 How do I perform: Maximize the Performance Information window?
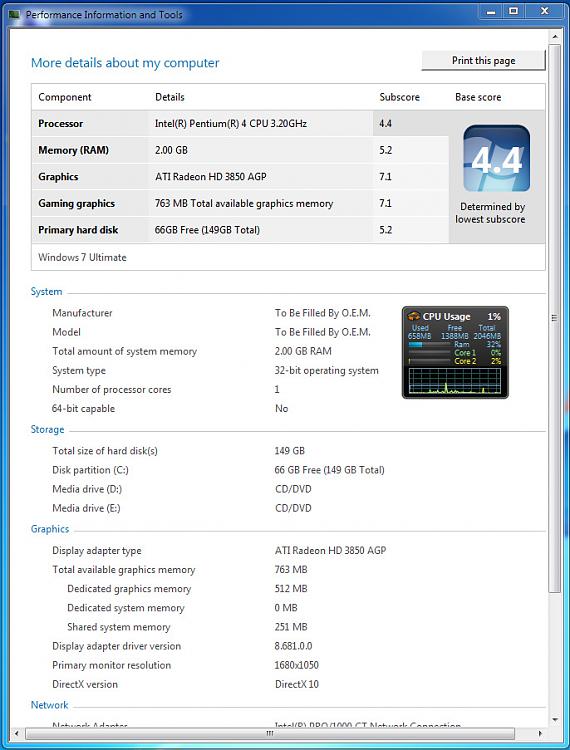click(514, 12)
